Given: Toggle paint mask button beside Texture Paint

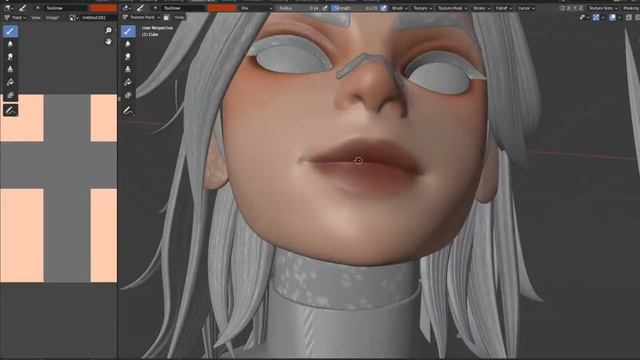Looking at the screenshot, I should [x=166, y=17].
